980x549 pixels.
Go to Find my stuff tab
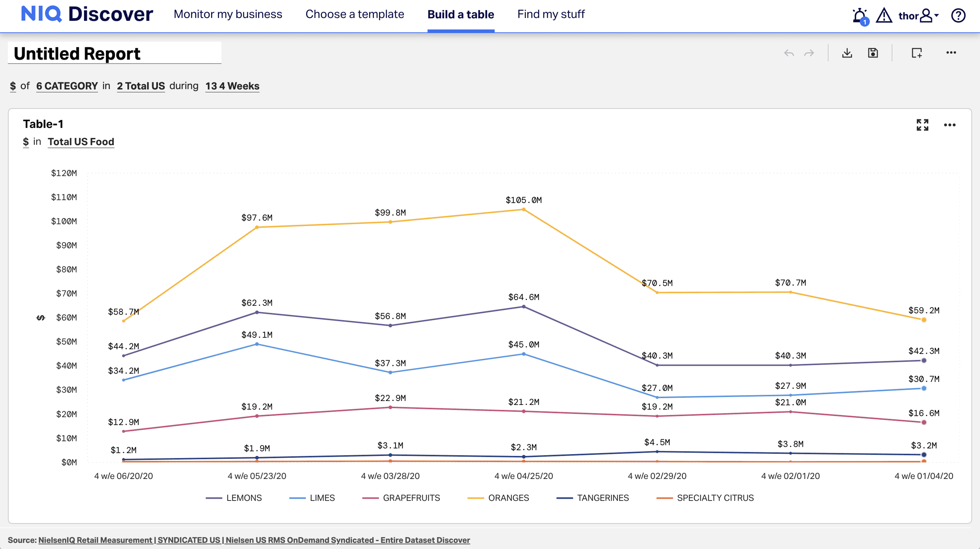tap(551, 14)
